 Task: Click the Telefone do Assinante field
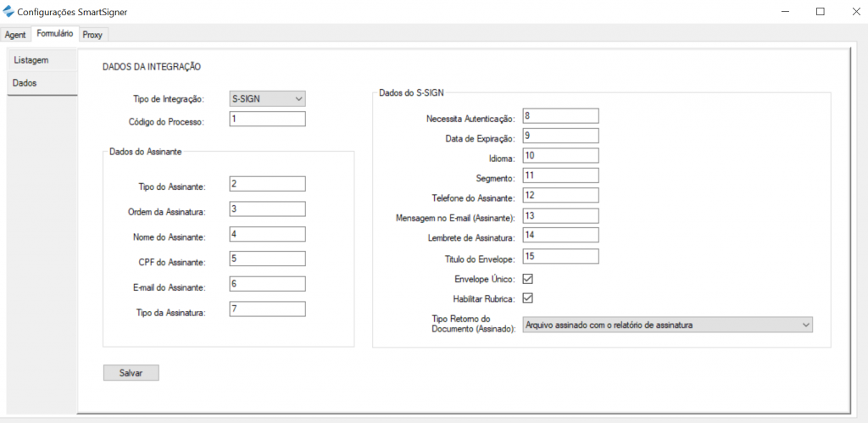[561, 196]
